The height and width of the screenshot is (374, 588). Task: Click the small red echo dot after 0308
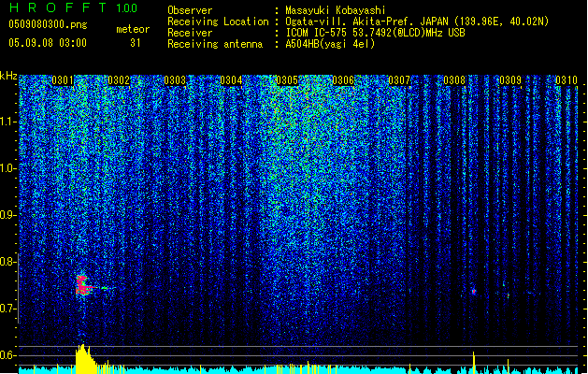click(474, 291)
